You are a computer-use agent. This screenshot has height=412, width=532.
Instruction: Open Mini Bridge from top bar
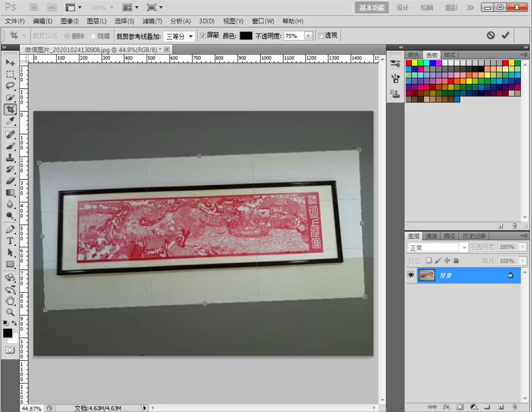[52, 7]
